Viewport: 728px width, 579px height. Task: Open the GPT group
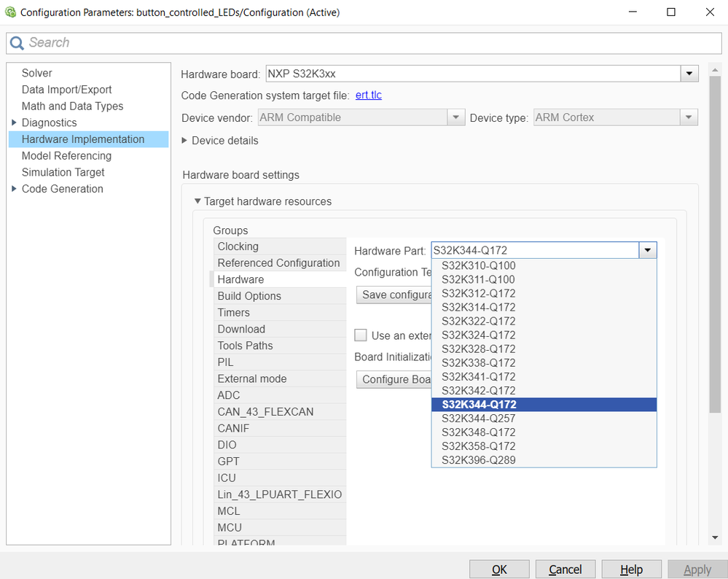(280, 462)
